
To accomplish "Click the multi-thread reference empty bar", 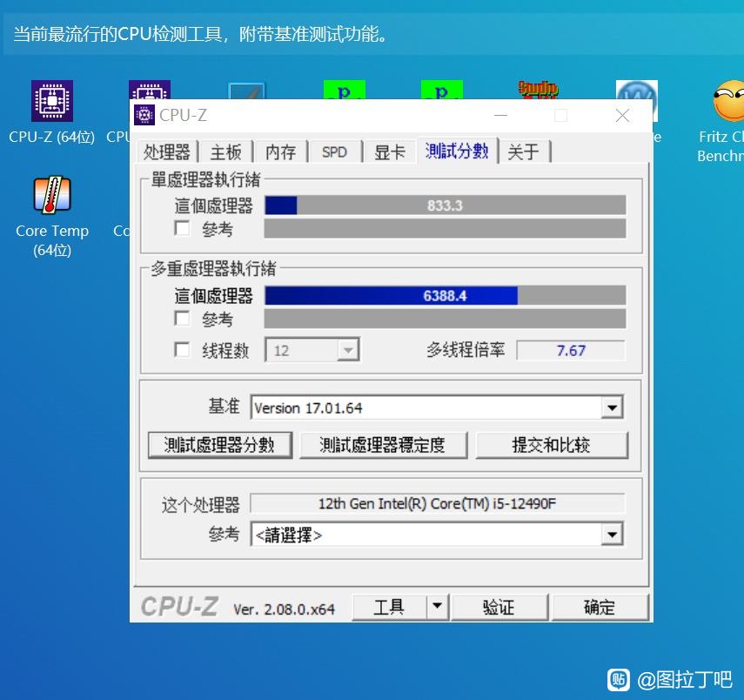I will [x=445, y=318].
